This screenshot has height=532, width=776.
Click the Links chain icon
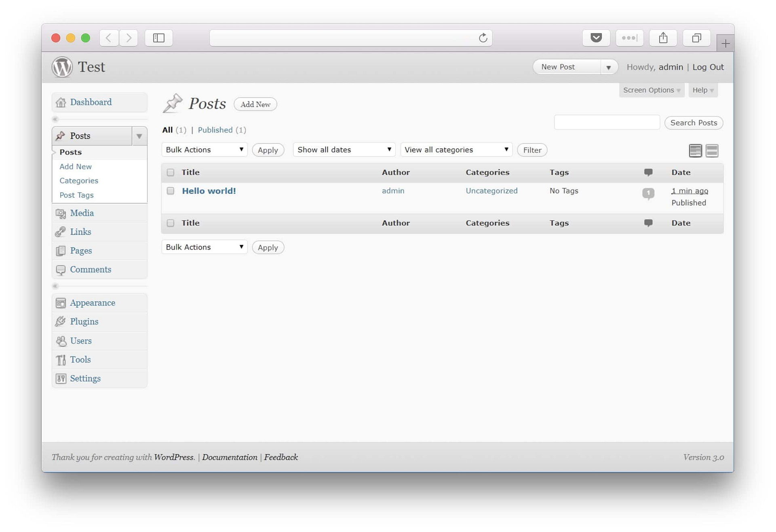pyautogui.click(x=61, y=232)
